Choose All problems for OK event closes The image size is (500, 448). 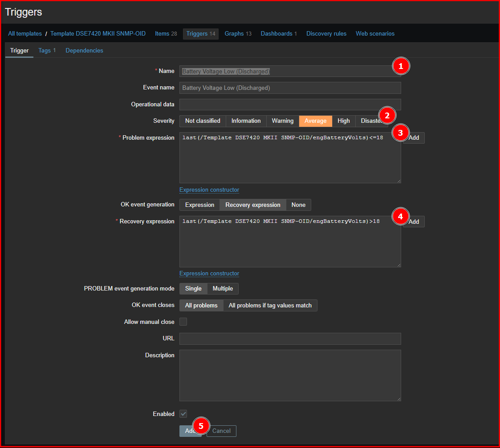tap(201, 305)
